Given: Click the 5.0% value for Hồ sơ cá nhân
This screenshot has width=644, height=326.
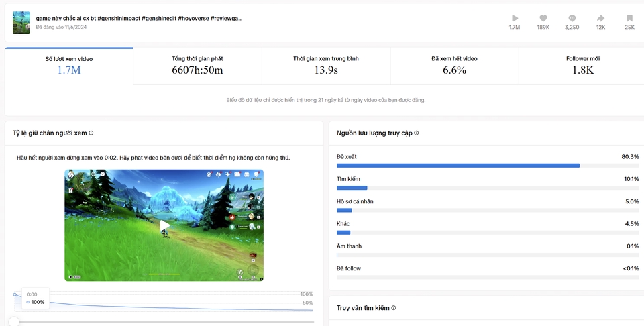Looking at the screenshot, I should click(632, 202).
